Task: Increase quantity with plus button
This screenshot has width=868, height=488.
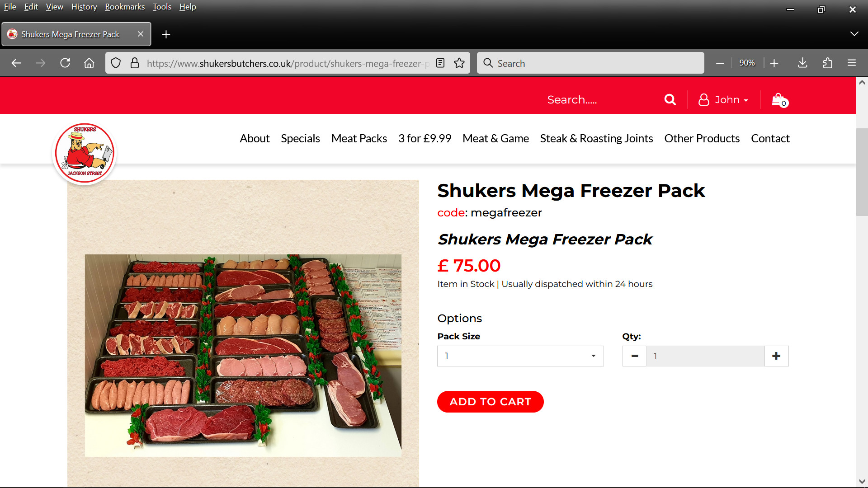Action: click(x=776, y=356)
